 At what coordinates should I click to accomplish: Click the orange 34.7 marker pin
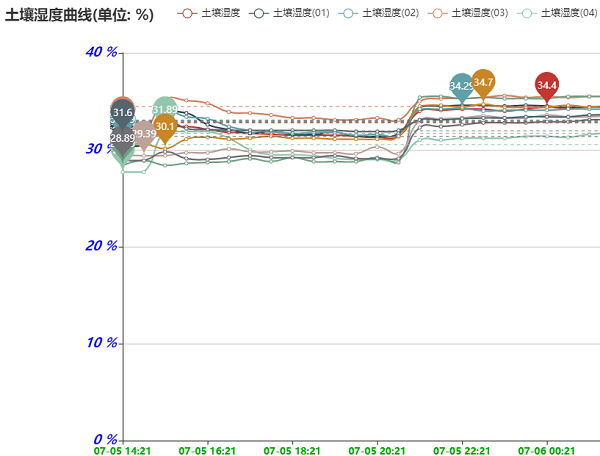483,83
